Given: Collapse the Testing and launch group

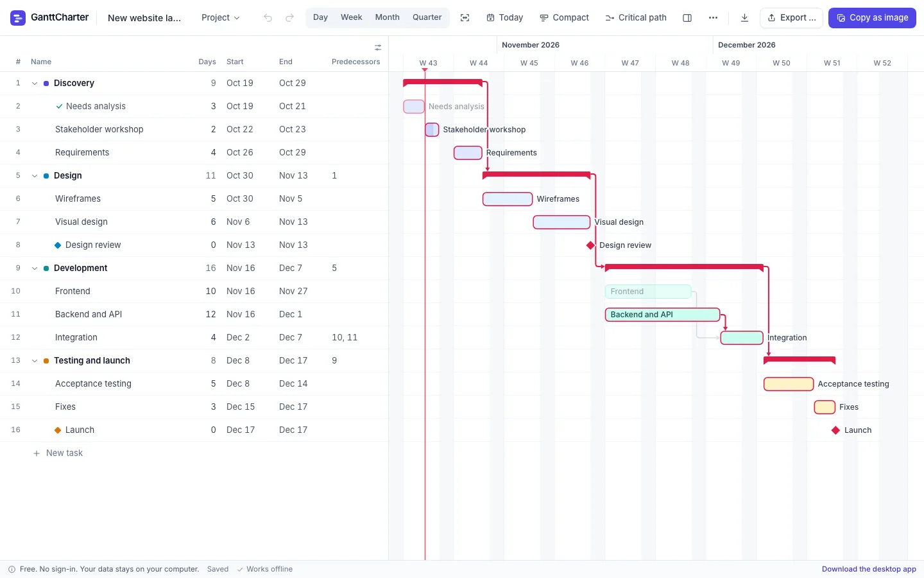Looking at the screenshot, I should point(35,361).
